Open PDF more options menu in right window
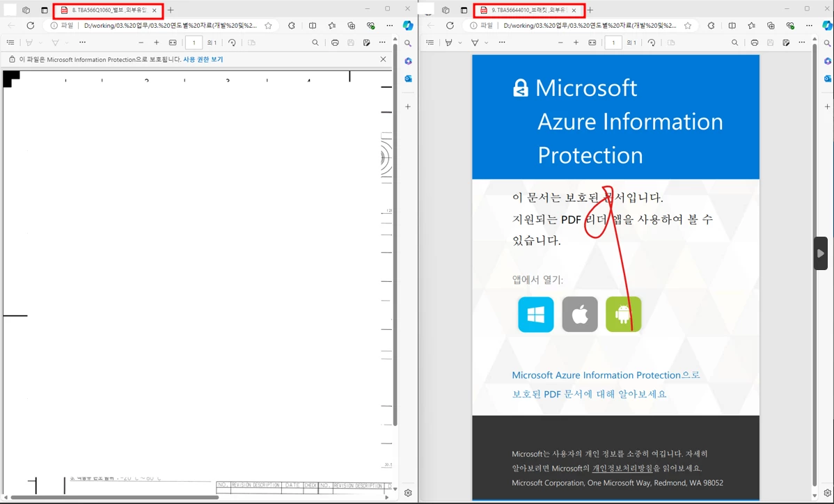The width and height of the screenshot is (834, 504). point(802,42)
